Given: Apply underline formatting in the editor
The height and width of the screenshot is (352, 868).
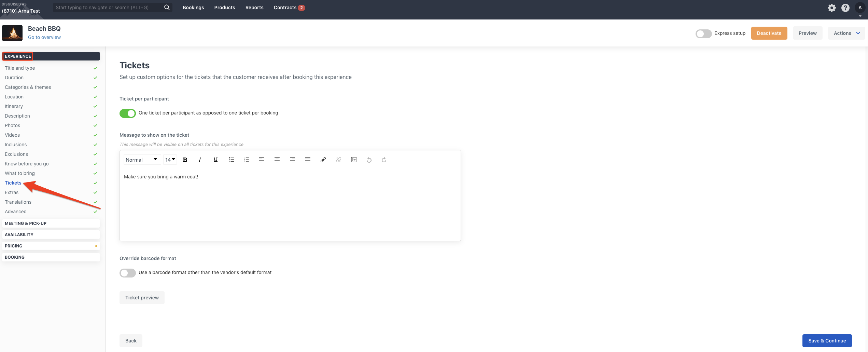Looking at the screenshot, I should tap(215, 160).
